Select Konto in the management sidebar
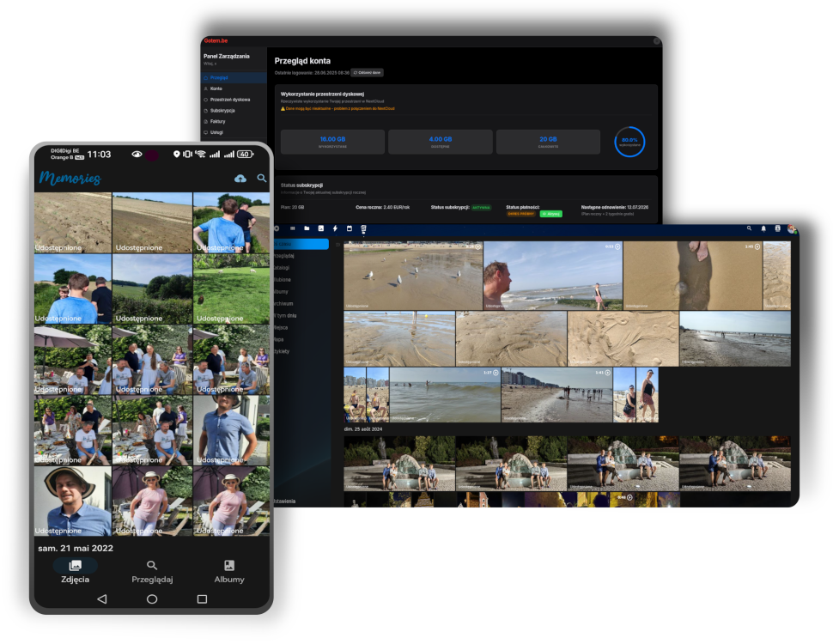Viewport: 833px width, 644px height. click(216, 88)
